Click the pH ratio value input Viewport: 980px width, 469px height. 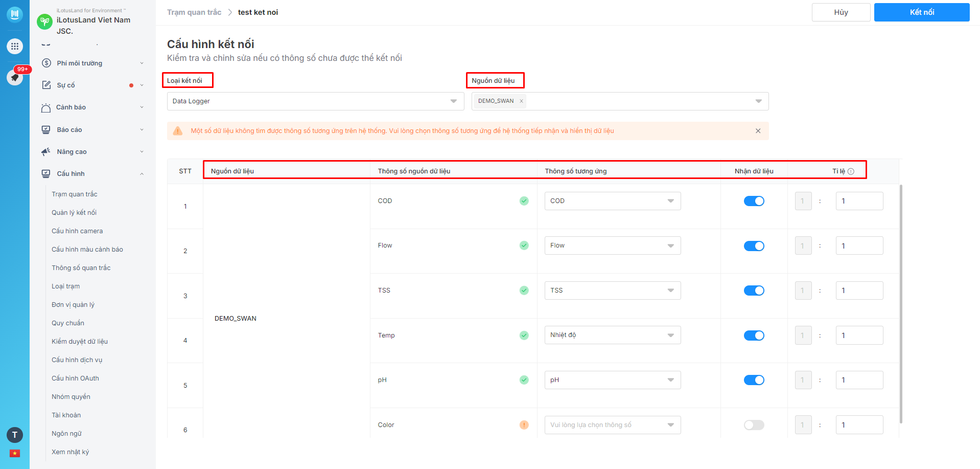click(859, 380)
